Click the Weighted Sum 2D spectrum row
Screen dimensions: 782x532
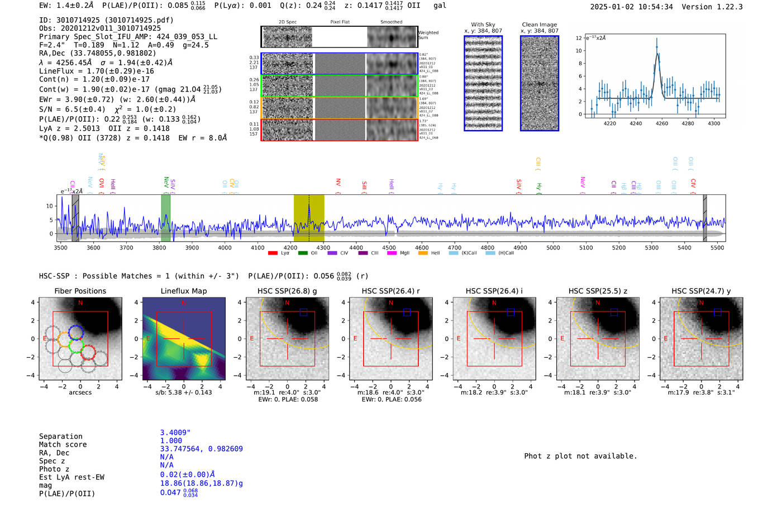pyautogui.click(x=340, y=37)
